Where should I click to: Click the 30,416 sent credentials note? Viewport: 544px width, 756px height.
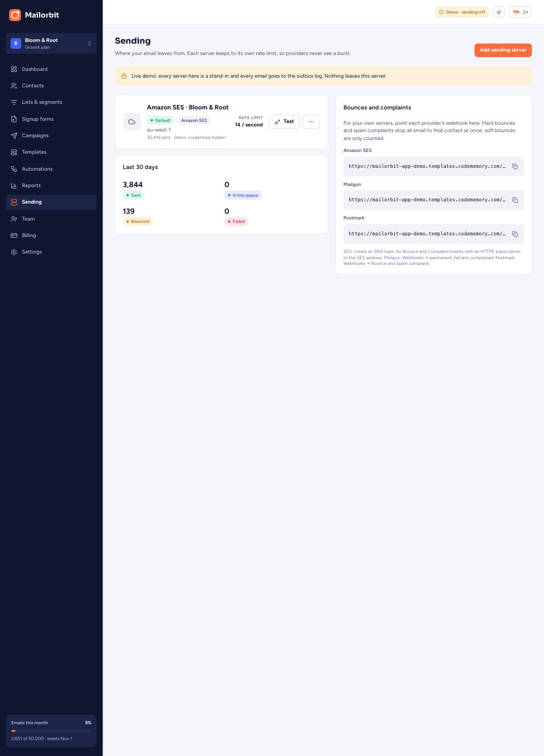click(x=186, y=137)
